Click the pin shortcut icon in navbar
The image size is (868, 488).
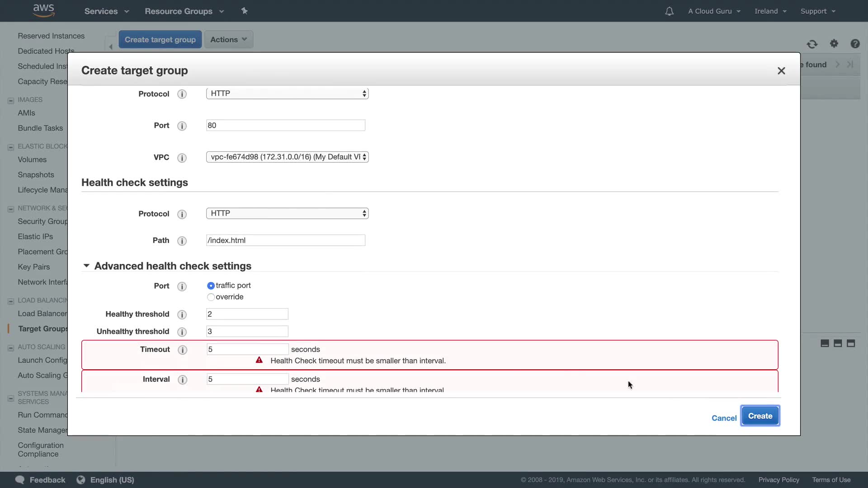245,11
